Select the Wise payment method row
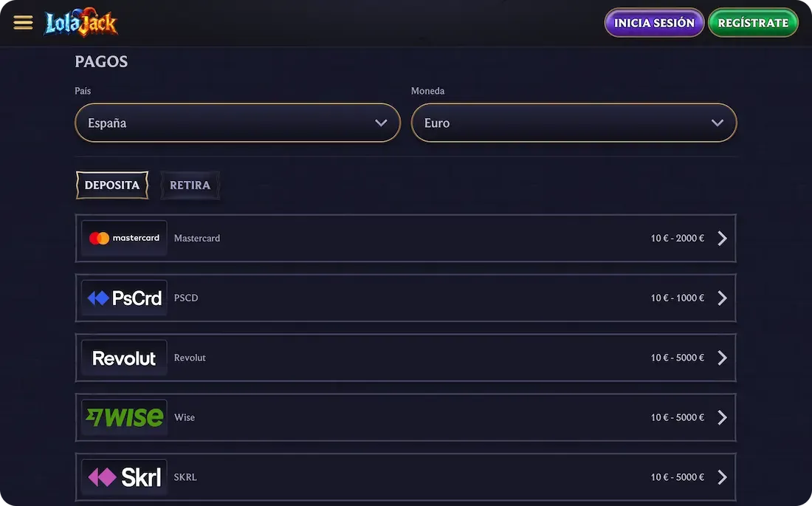 point(406,417)
